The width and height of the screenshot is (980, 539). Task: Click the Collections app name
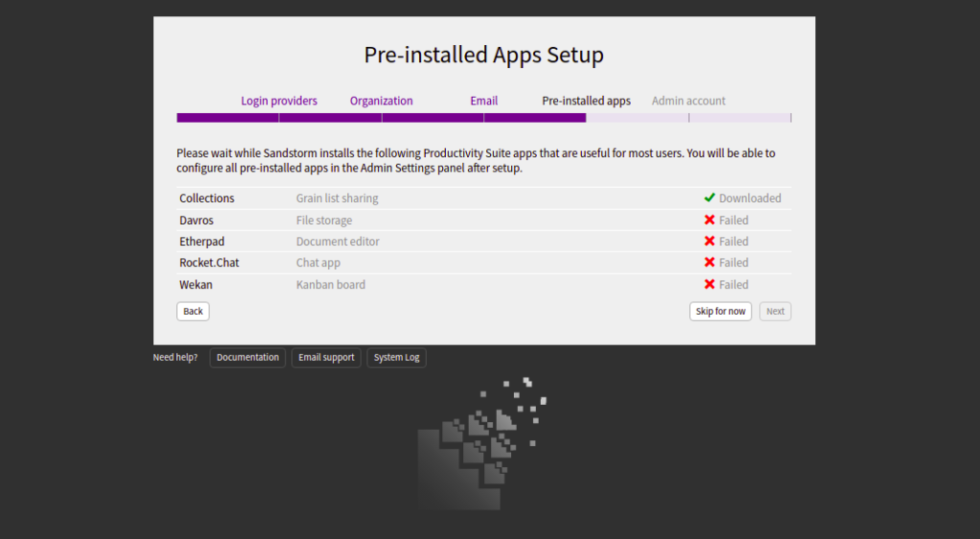(x=207, y=198)
